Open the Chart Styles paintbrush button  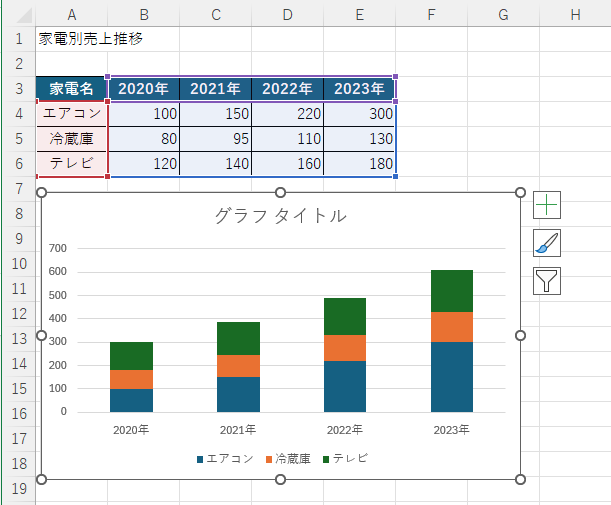point(547,243)
